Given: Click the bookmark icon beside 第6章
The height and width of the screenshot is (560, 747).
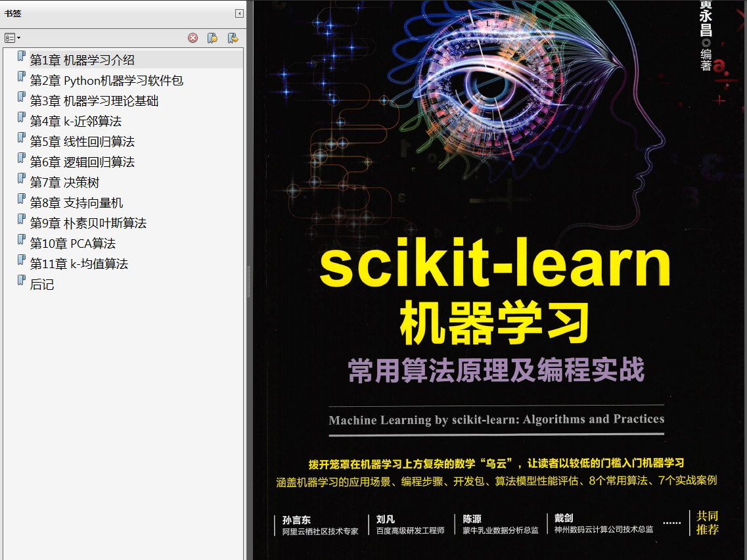Looking at the screenshot, I should pos(21,158).
